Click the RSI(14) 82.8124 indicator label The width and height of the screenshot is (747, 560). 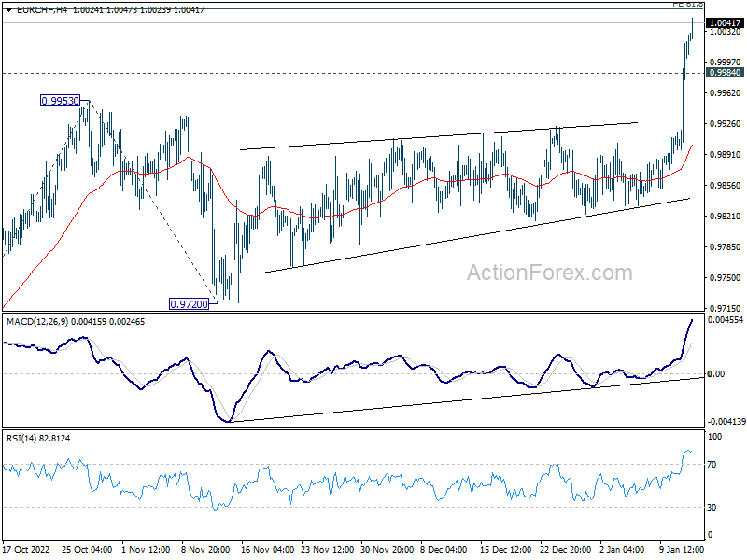click(38, 438)
